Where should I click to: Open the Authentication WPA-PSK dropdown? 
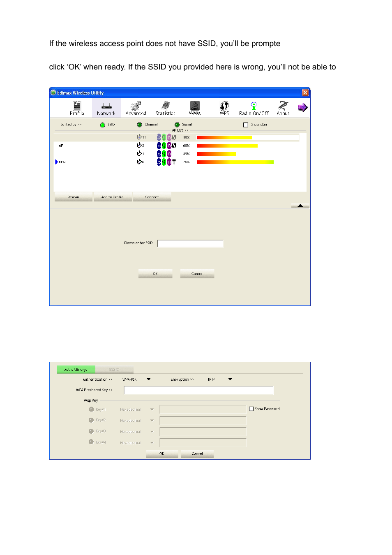coord(149,379)
